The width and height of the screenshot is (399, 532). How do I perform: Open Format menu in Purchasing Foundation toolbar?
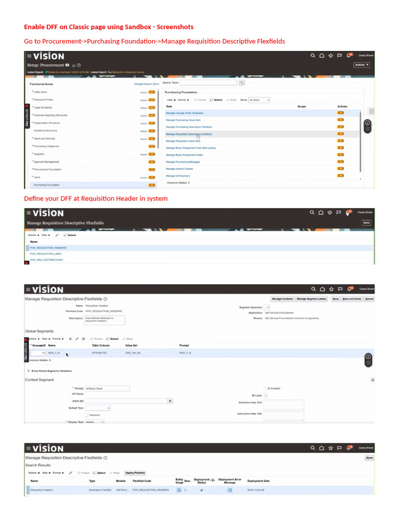click(183, 100)
